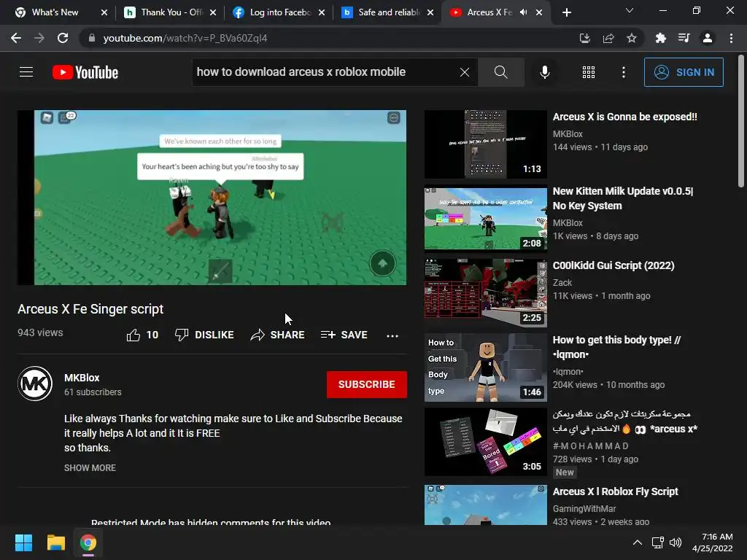The image size is (747, 560).
Task: Open the Windows Start menu
Action: pyautogui.click(x=23, y=542)
